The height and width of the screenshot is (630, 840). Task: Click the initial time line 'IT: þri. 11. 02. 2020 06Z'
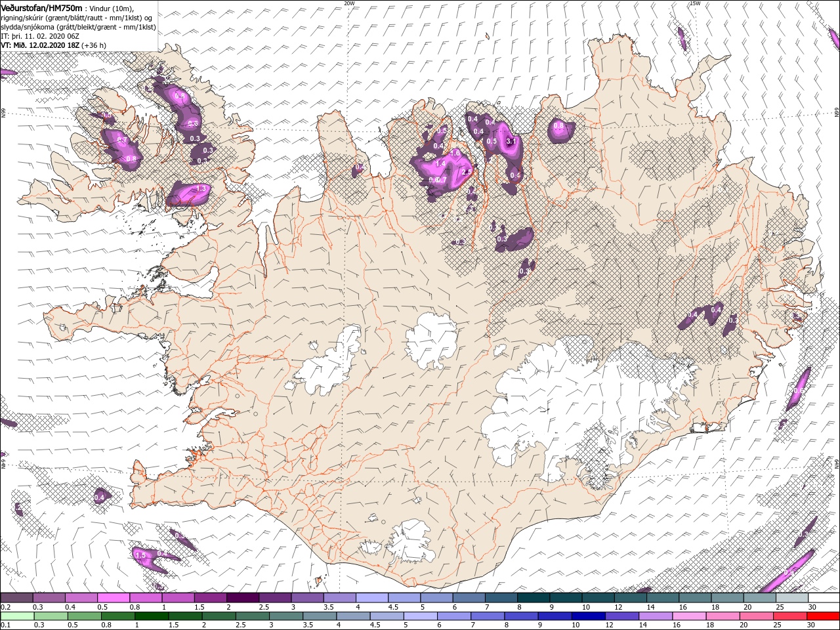[39, 35]
